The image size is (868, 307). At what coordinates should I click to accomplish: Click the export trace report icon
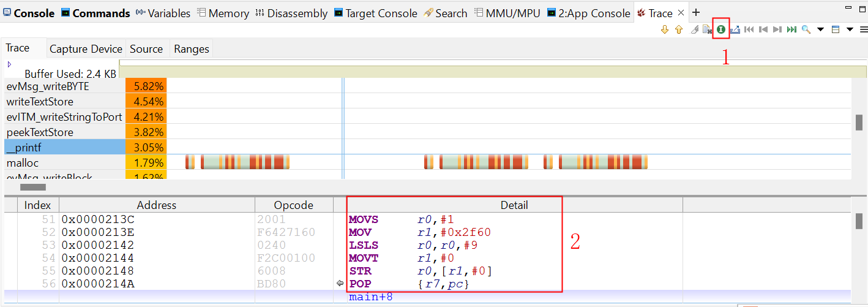pyautogui.click(x=735, y=29)
